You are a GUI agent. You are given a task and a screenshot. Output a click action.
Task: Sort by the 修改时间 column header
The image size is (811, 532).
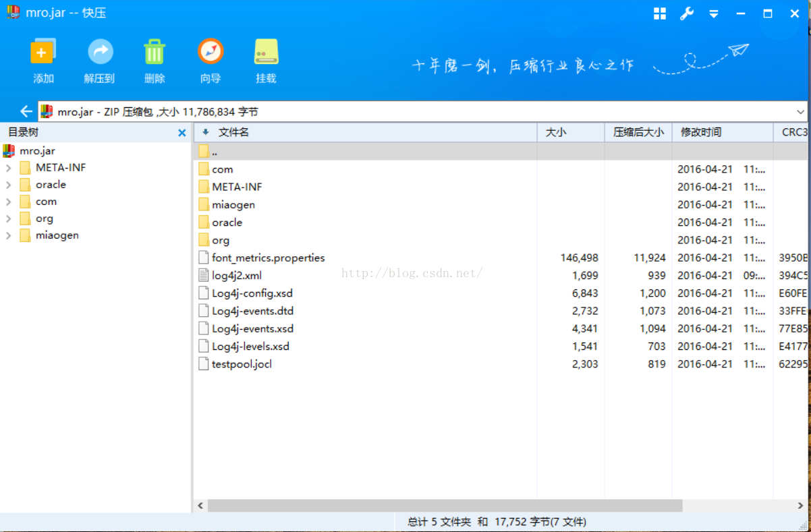click(x=723, y=132)
